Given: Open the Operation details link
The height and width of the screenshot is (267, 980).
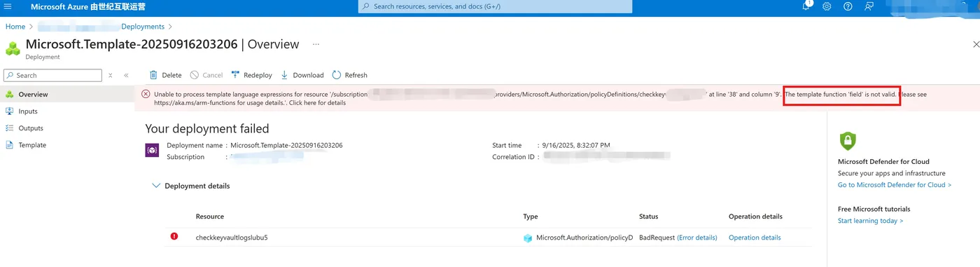Looking at the screenshot, I should point(755,238).
